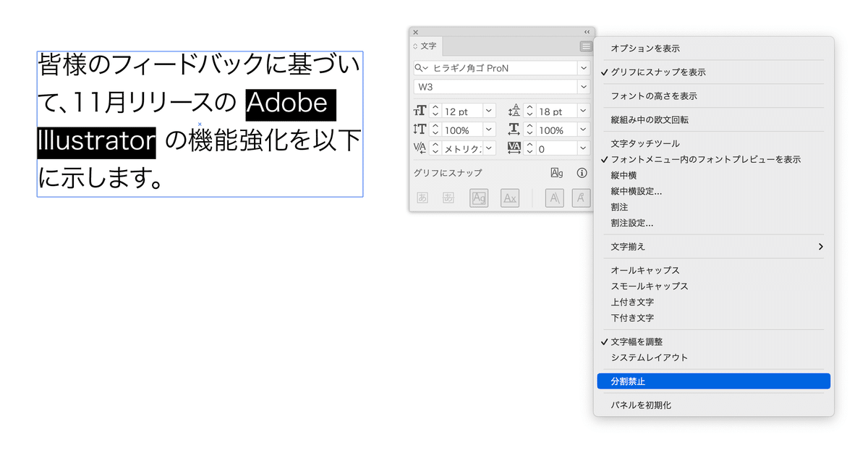Expand the 文字 tab cycle arrows
Image resolution: width=868 pixels, height=453 pixels.
(x=415, y=46)
